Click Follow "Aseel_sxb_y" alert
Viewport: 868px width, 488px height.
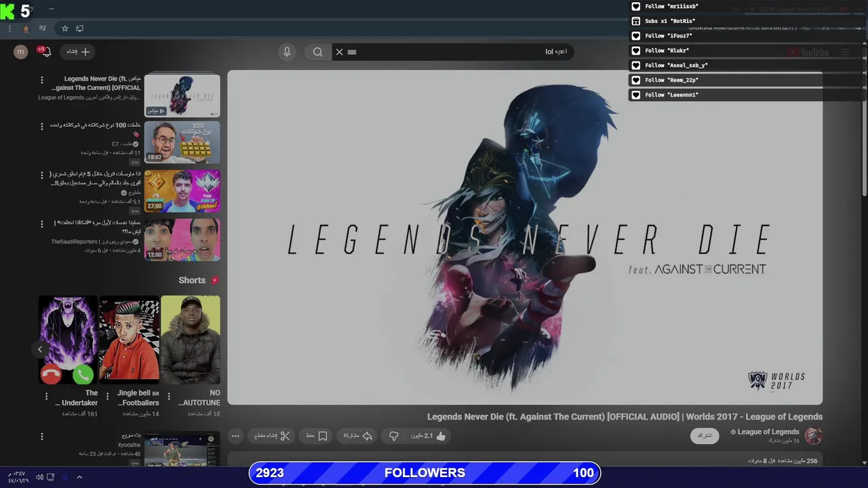748,65
